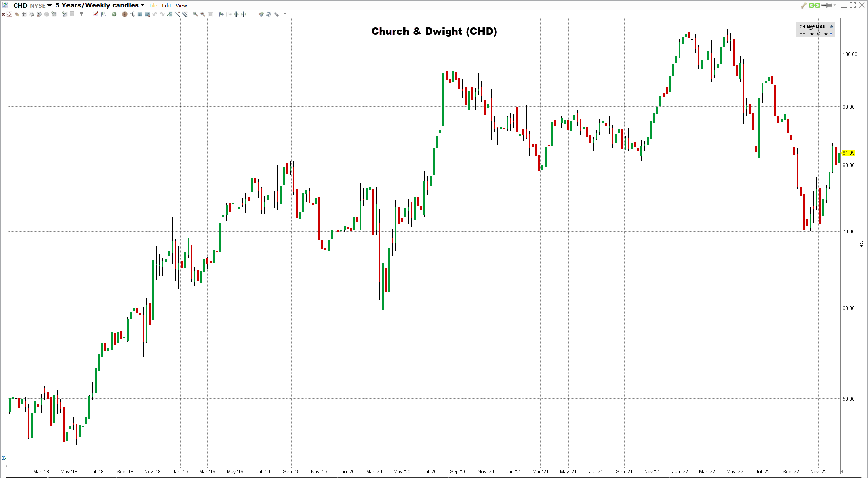This screenshot has height=478, width=868.
Task: Click the Mar '20 time axis label
Action: tap(374, 472)
